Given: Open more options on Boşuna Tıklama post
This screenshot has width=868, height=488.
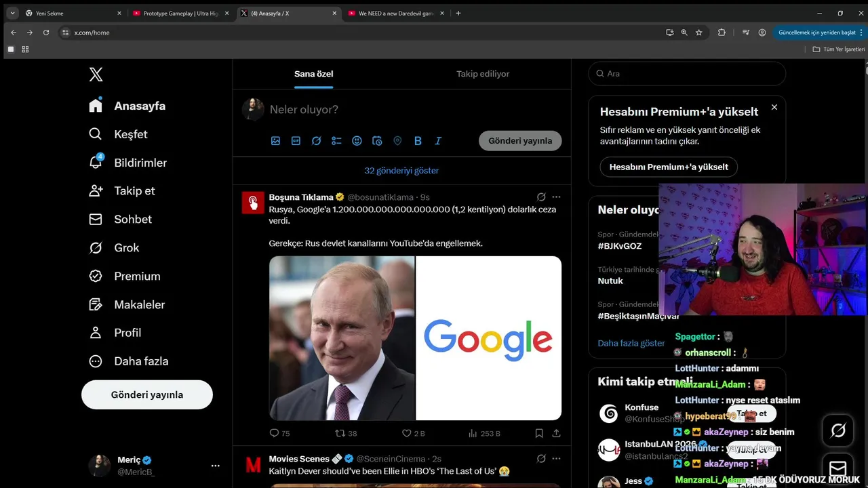Looking at the screenshot, I should [x=556, y=197].
